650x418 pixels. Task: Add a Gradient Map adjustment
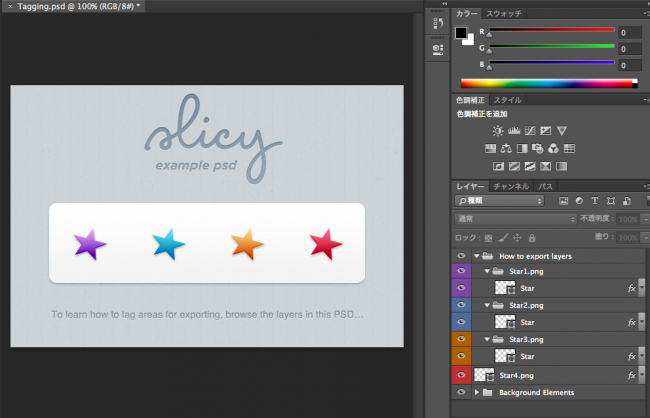pyautogui.click(x=561, y=166)
